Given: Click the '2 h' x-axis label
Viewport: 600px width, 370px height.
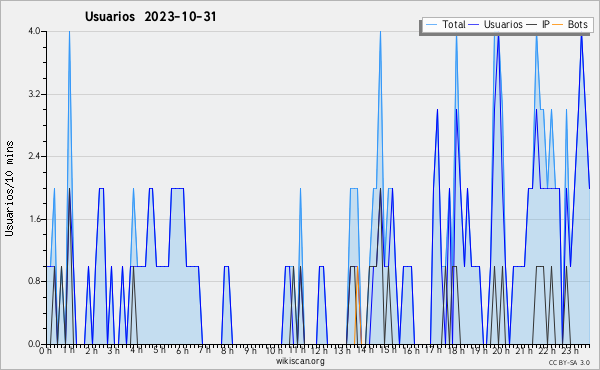Looking at the screenshot, I should click(91, 351).
